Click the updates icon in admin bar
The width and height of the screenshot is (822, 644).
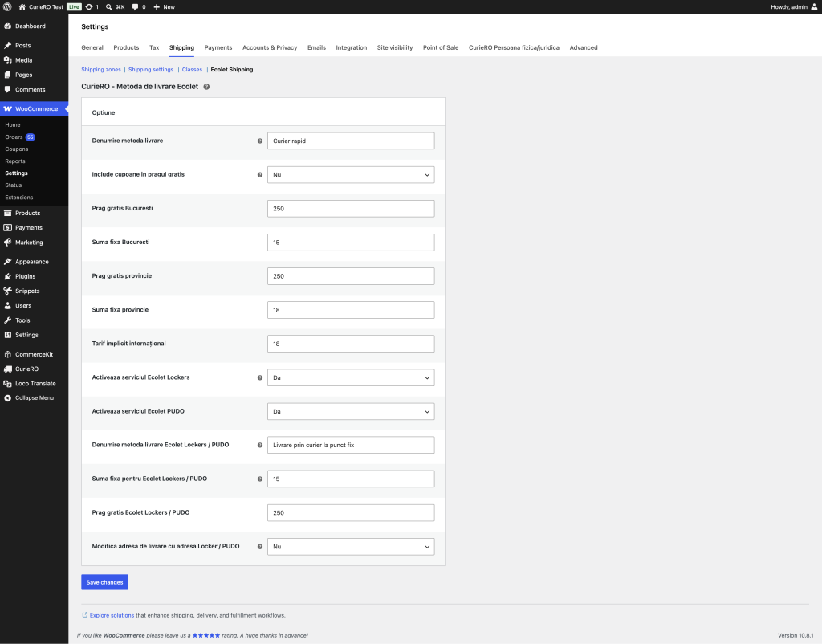pos(89,6)
